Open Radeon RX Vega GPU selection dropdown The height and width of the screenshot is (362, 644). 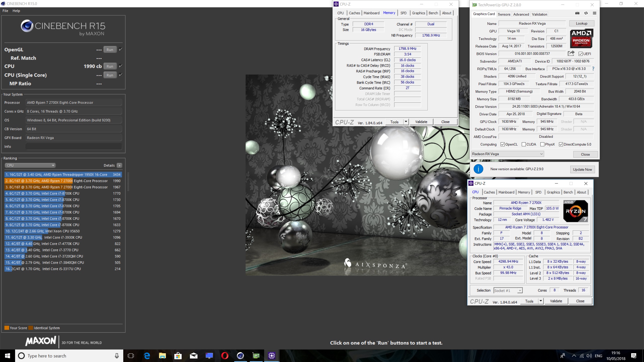(x=508, y=154)
